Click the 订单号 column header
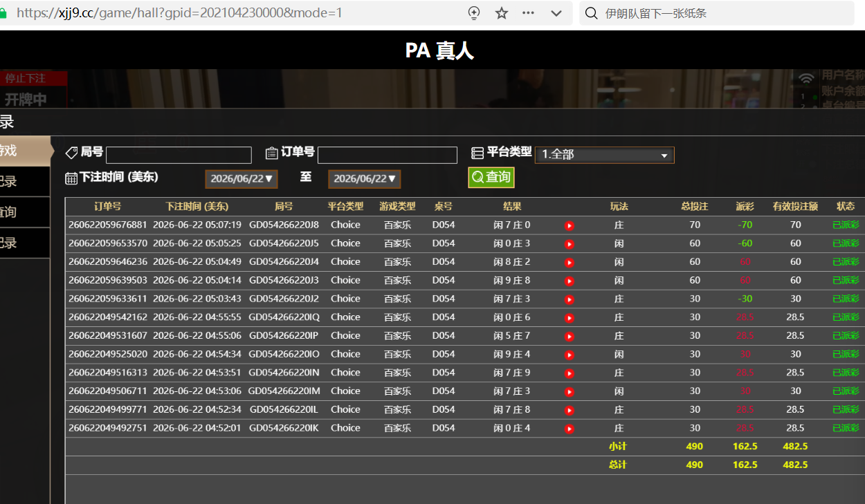 [108, 207]
